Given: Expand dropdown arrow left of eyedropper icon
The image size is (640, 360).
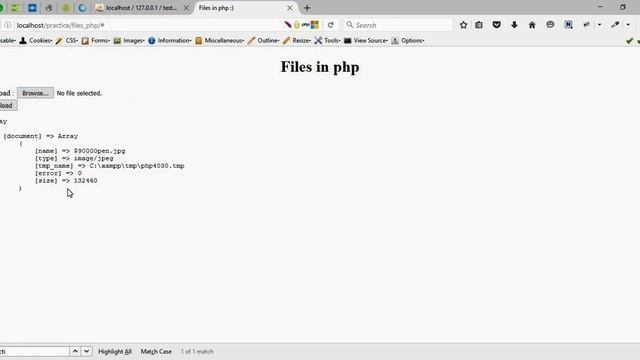Looking at the screenshot, I should click(x=600, y=25).
